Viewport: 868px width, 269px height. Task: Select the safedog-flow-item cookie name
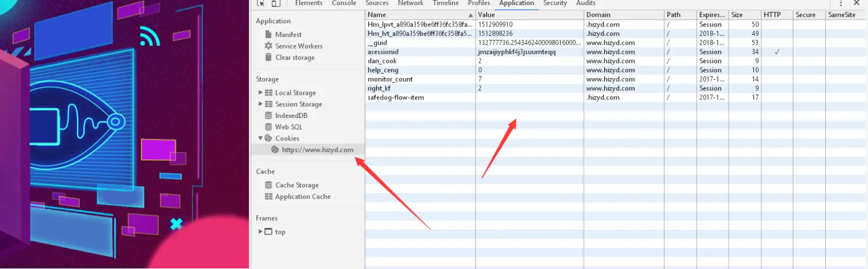(x=396, y=97)
